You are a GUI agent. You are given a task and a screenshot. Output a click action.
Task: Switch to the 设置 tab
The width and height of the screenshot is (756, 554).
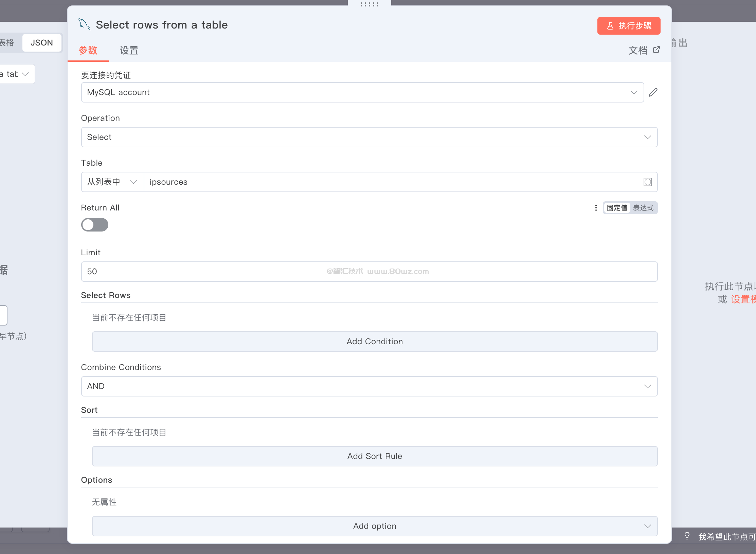(129, 51)
